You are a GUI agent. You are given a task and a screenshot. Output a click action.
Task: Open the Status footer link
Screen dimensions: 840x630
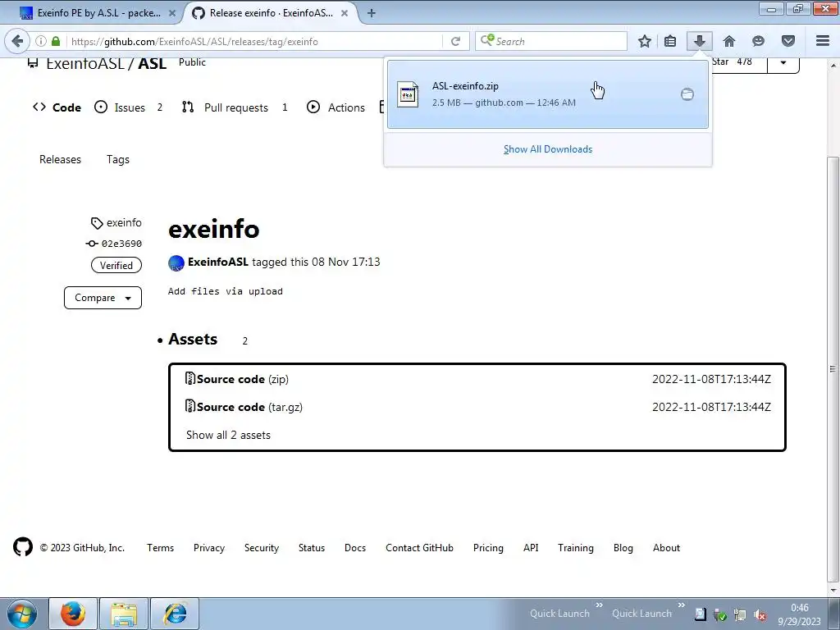(x=312, y=547)
